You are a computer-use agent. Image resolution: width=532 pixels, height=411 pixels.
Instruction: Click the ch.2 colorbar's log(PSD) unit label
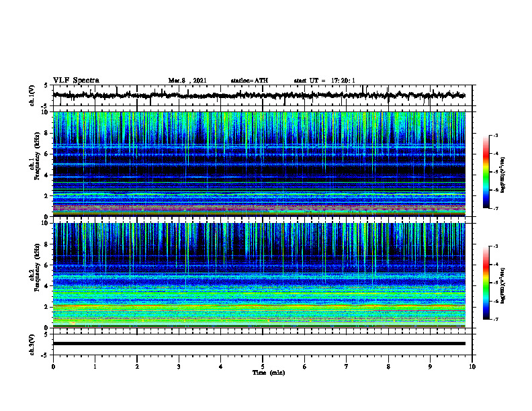click(x=503, y=285)
